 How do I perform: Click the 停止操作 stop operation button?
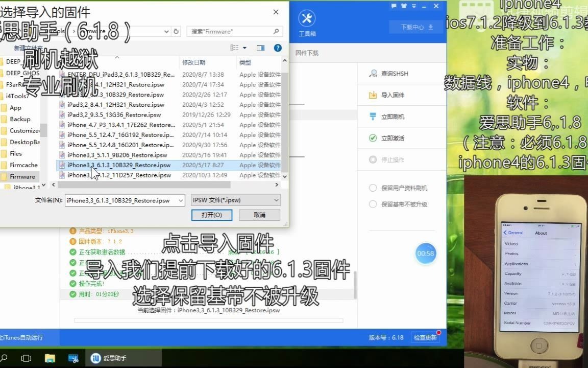point(386,159)
